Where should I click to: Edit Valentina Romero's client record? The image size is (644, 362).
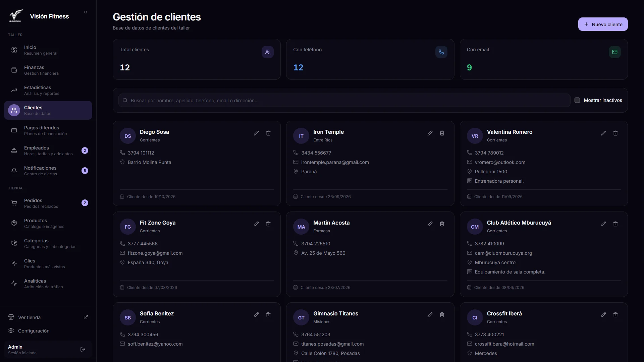pyautogui.click(x=603, y=133)
